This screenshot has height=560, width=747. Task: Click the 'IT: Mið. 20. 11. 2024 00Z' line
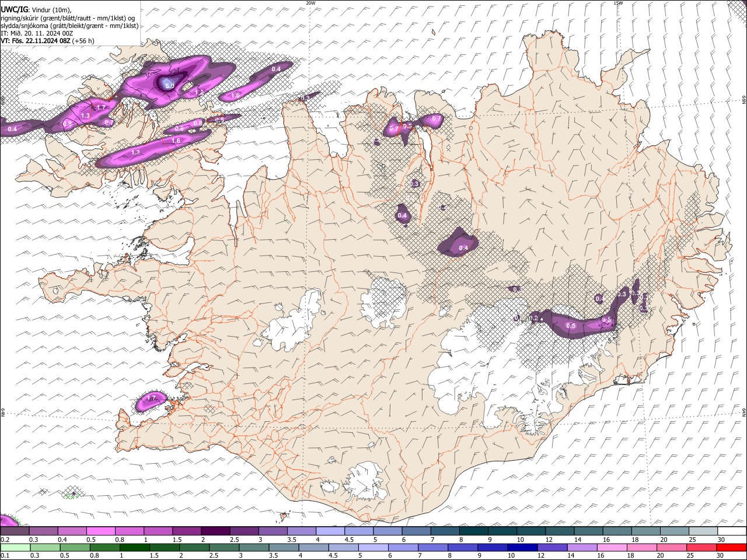click(37, 33)
